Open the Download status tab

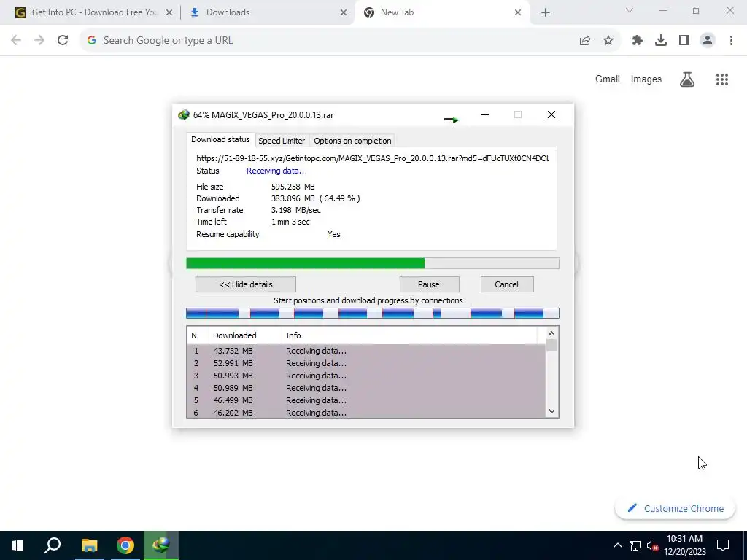tap(220, 139)
